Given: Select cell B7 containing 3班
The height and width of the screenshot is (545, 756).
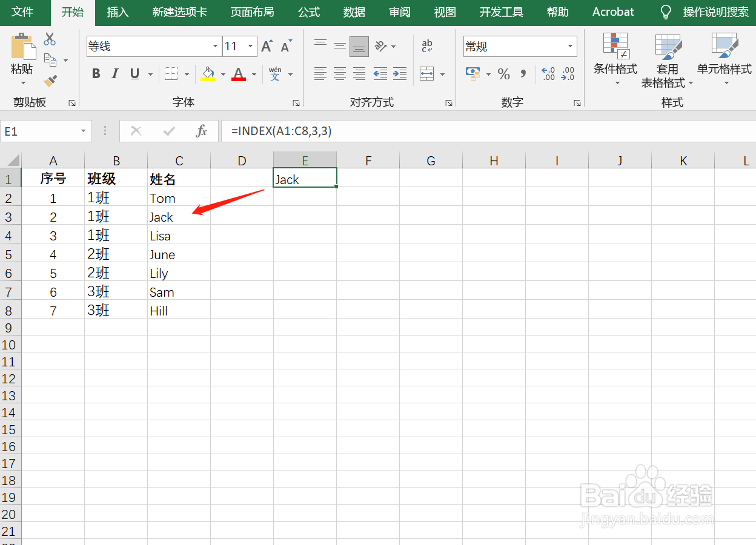Looking at the screenshot, I should [x=116, y=292].
